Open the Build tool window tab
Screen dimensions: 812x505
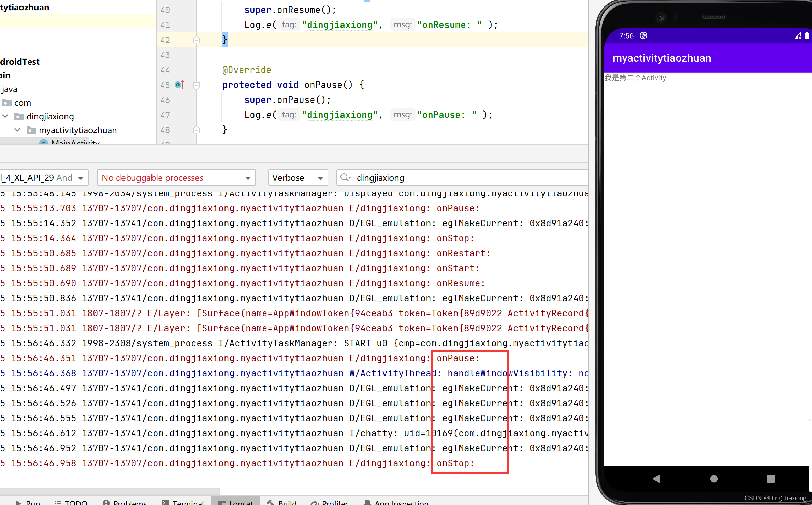282,502
